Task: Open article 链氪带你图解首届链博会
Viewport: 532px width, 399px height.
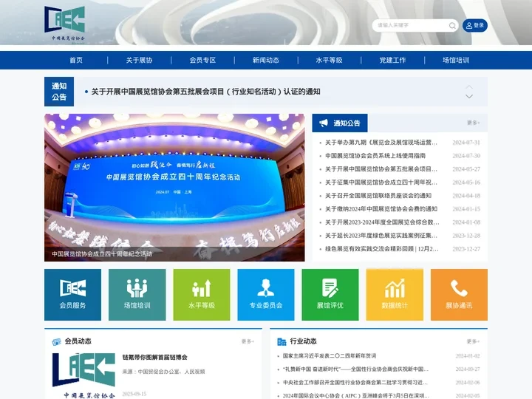Action: pyautogui.click(x=154, y=358)
